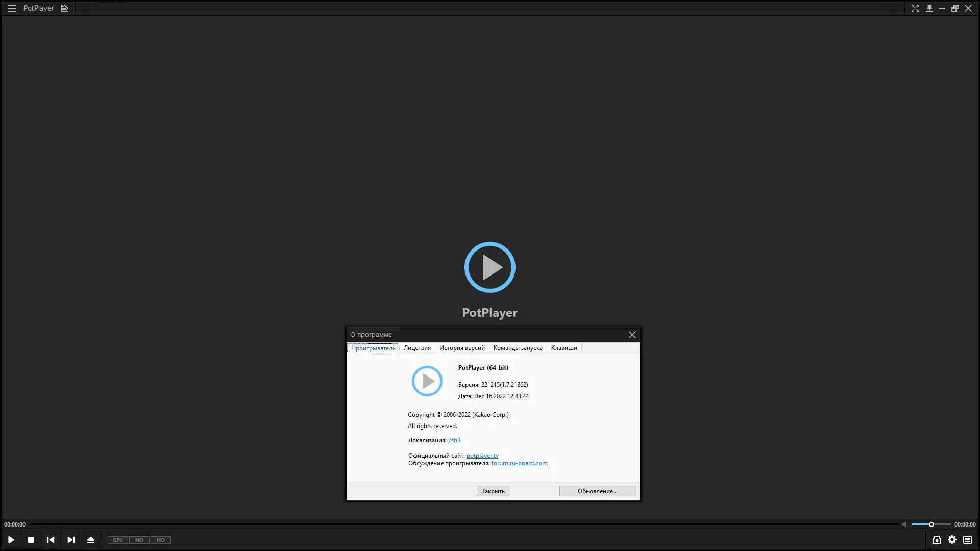Toggle the first NO status indicator
Viewport: 980px width, 551px height.
click(x=139, y=540)
